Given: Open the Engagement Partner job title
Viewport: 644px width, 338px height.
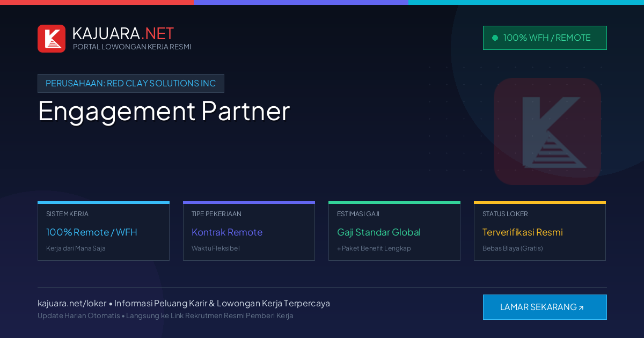Looking at the screenshot, I should (x=164, y=111).
